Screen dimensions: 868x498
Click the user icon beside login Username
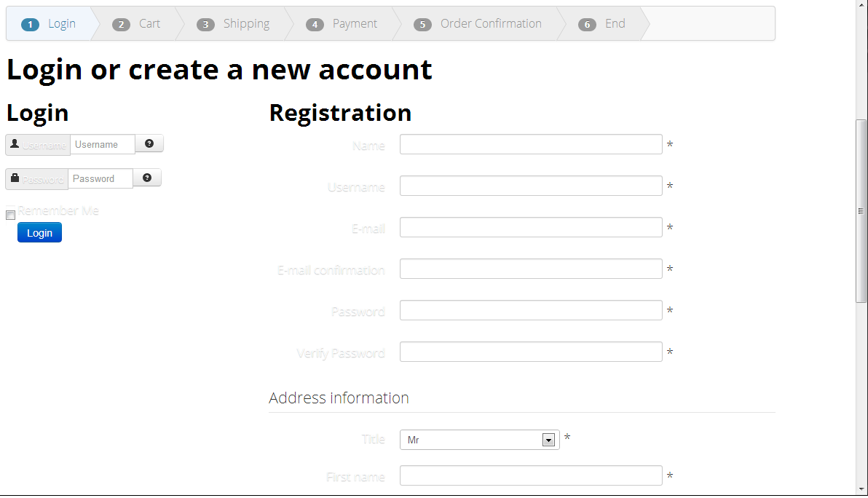(x=15, y=144)
